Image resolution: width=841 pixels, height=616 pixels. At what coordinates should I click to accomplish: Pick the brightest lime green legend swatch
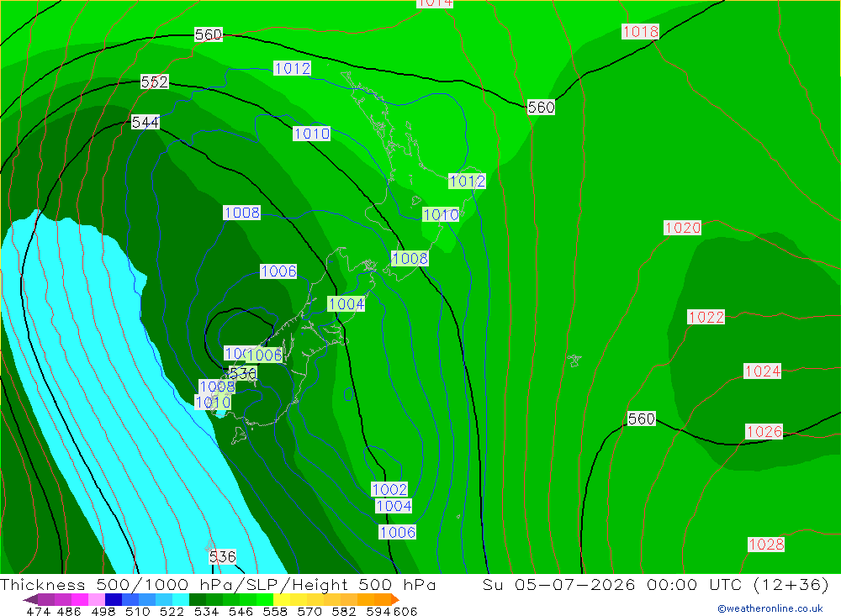[265, 599]
